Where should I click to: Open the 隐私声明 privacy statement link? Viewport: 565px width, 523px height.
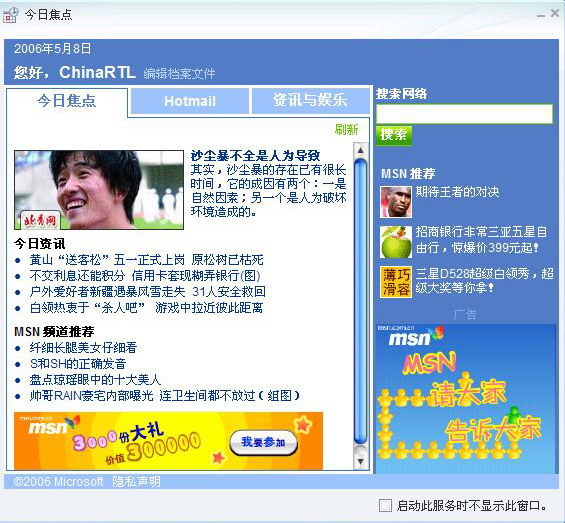pos(137,482)
